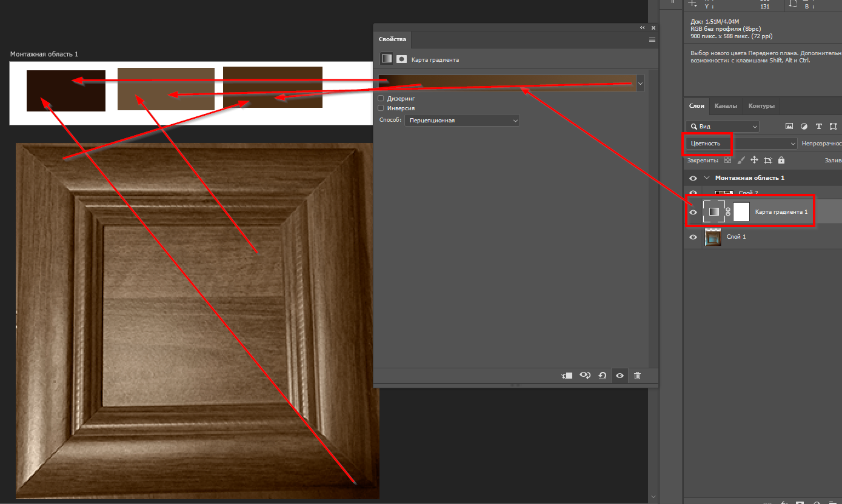This screenshot has width=842, height=504.
Task: Click the gradient bar to edit gradient
Action: (507, 83)
